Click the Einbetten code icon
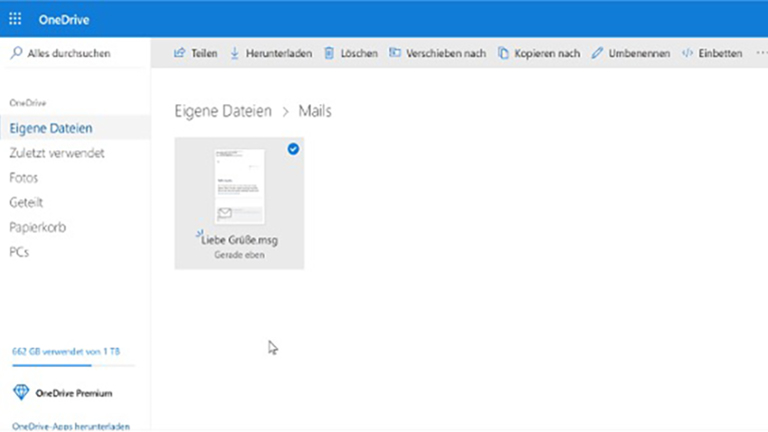The height and width of the screenshot is (432, 768). pyautogui.click(x=687, y=53)
